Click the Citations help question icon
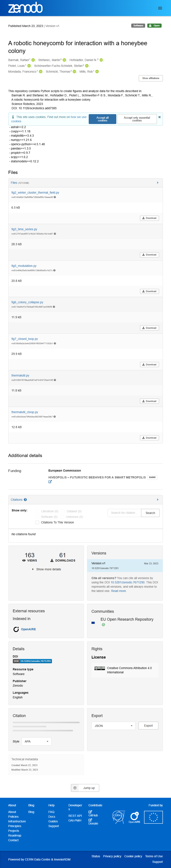This screenshot has width=171, height=868. [25, 499]
